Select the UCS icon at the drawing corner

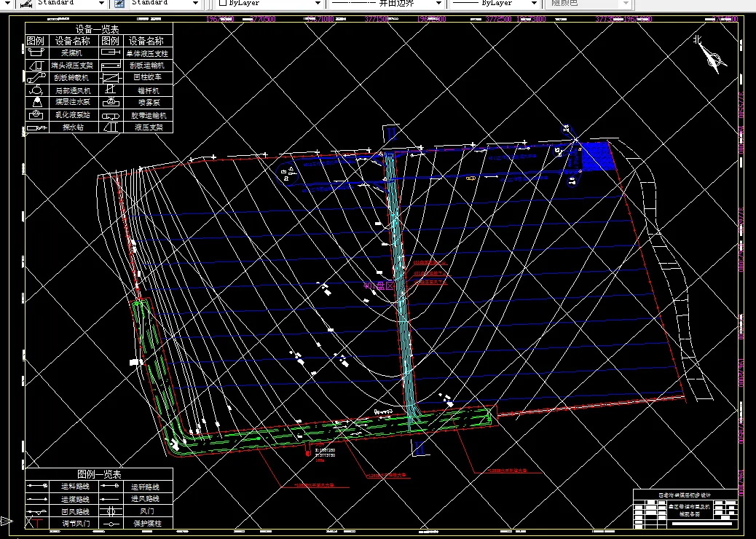(7, 521)
